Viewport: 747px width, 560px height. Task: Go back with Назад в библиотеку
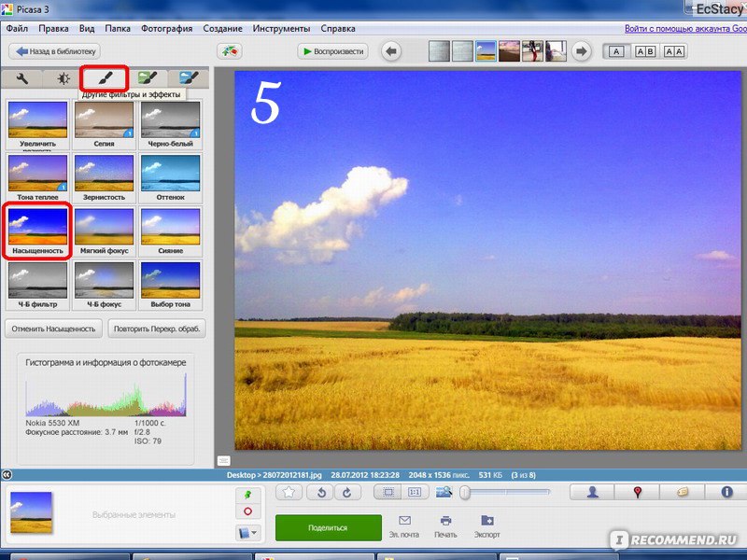coord(55,51)
